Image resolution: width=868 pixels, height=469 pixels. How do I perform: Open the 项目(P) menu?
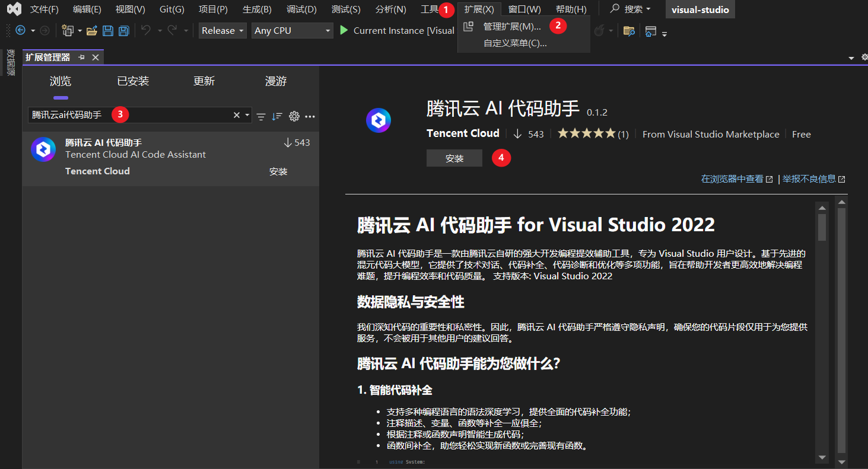[x=213, y=9]
